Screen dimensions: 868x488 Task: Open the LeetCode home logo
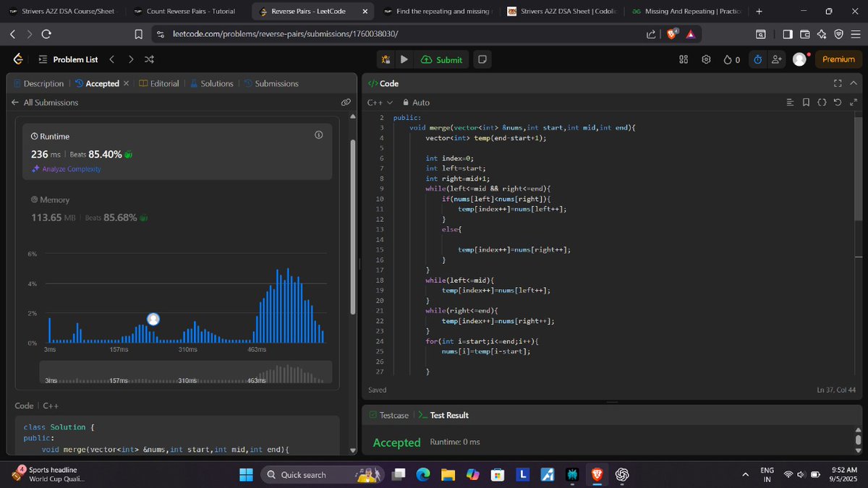[x=18, y=59]
